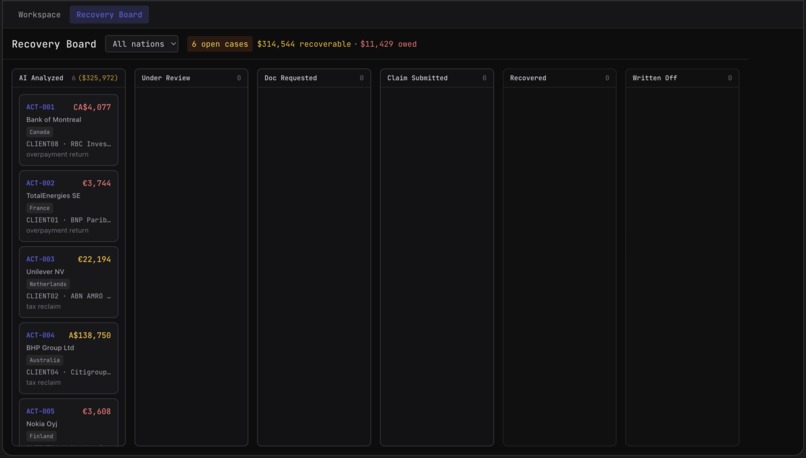Click the Recovery Board page title
Viewport: 806px width, 458px height.
[x=54, y=44]
